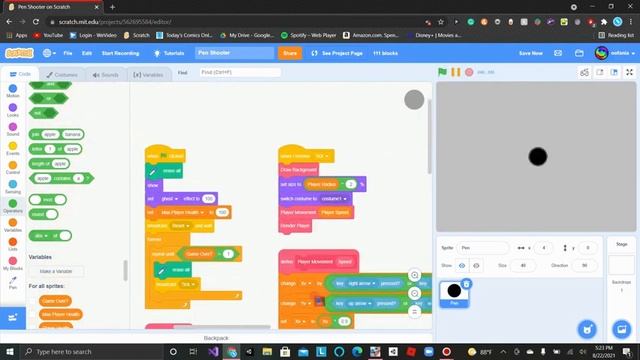The height and width of the screenshot is (360, 640).
Task: Select the Variables blocks category
Action: (13, 225)
